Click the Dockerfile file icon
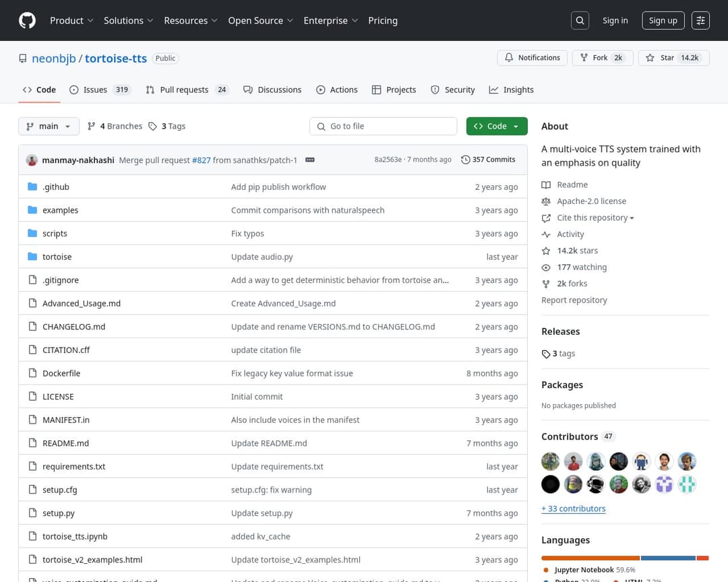The image size is (728, 582). click(x=32, y=373)
